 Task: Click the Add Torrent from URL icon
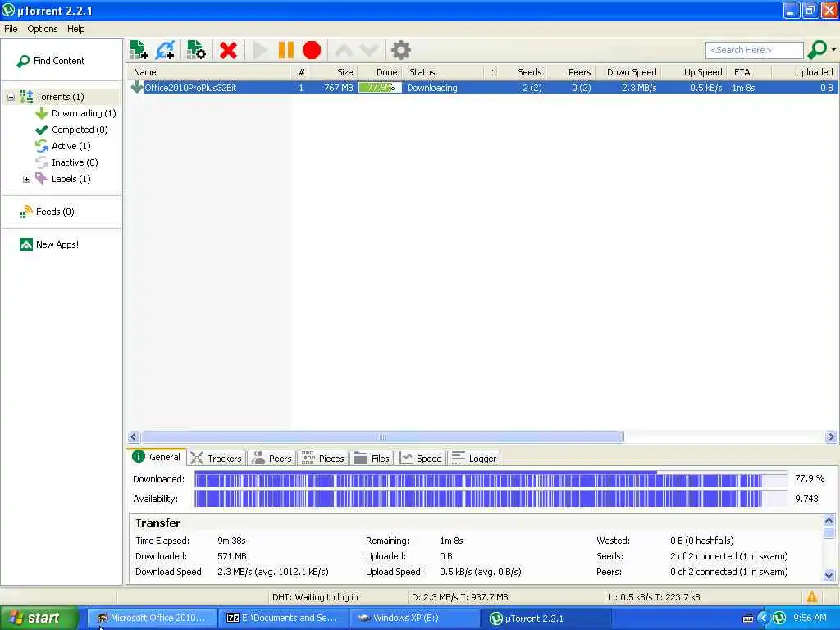coord(165,50)
